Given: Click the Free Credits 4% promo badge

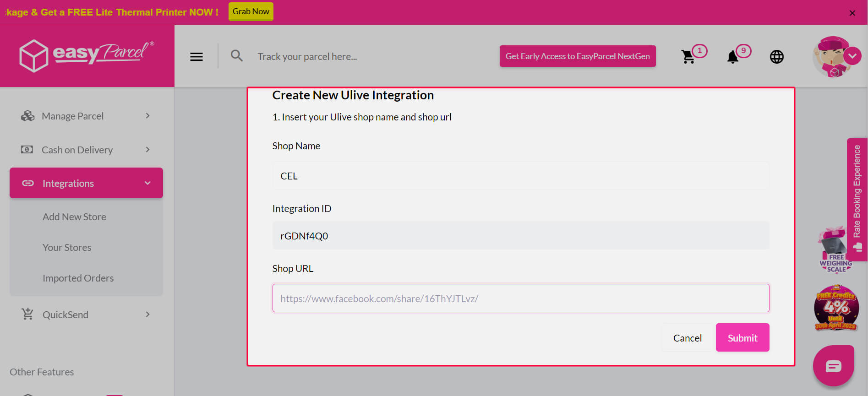Looking at the screenshot, I should click(836, 308).
